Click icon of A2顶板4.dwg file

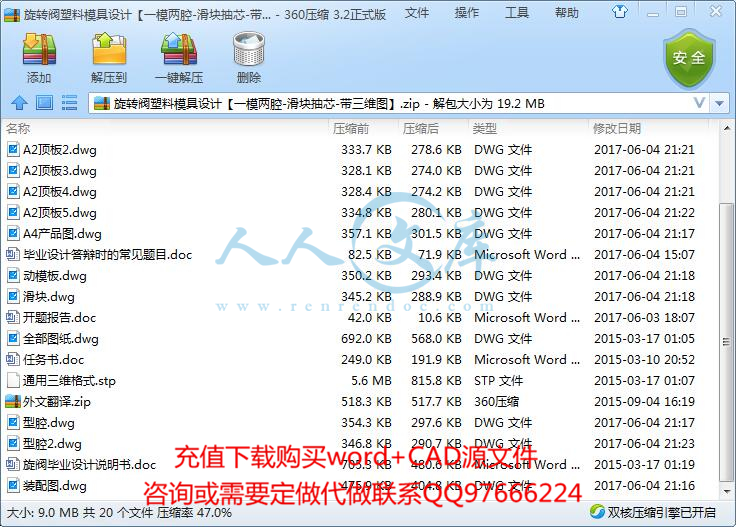13,191
